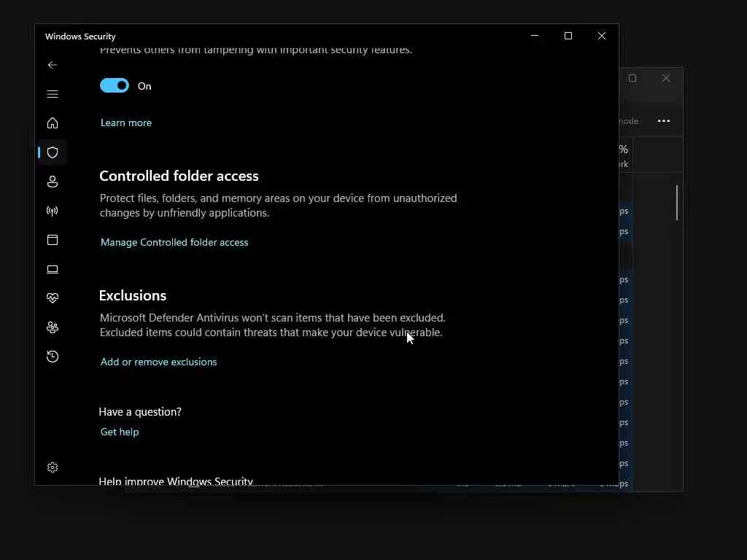Open Family options icon
The width and height of the screenshot is (747, 560).
click(x=53, y=327)
